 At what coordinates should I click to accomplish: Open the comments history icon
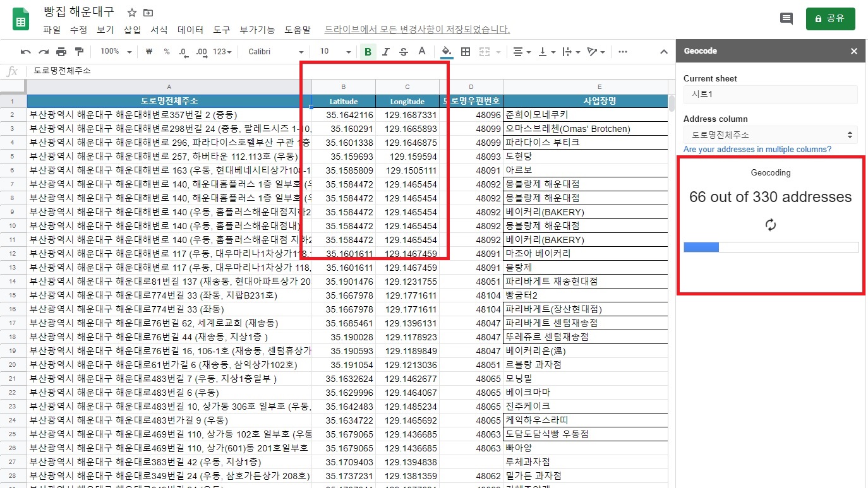pos(787,19)
